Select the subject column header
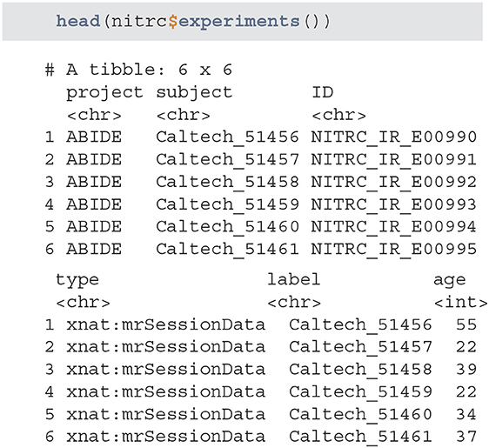This screenshot has height=448, width=489. click(x=194, y=93)
